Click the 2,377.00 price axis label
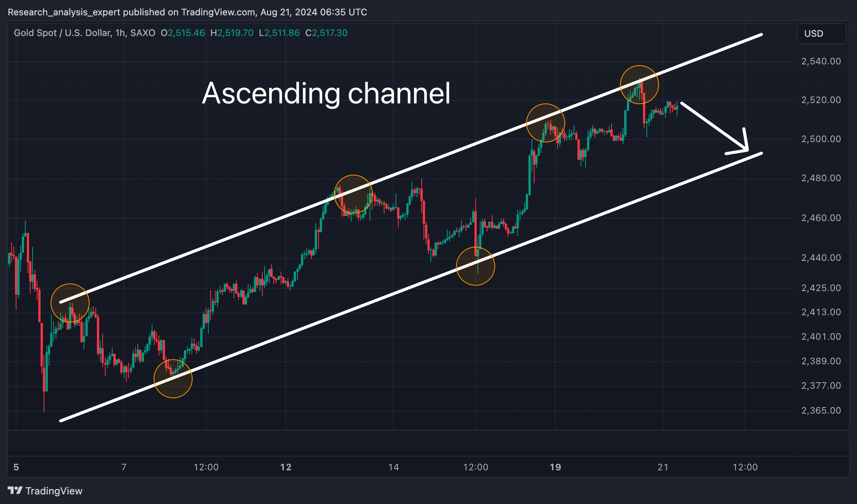 (821, 386)
